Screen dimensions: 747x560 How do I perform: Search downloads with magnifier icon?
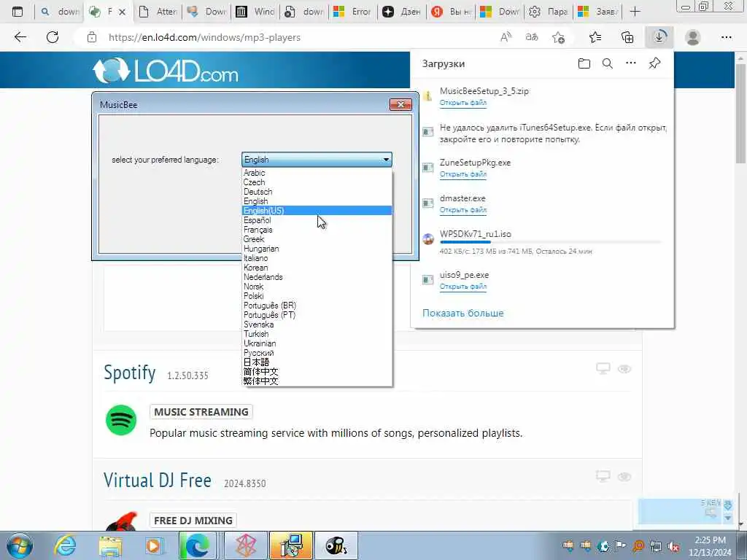(x=608, y=63)
